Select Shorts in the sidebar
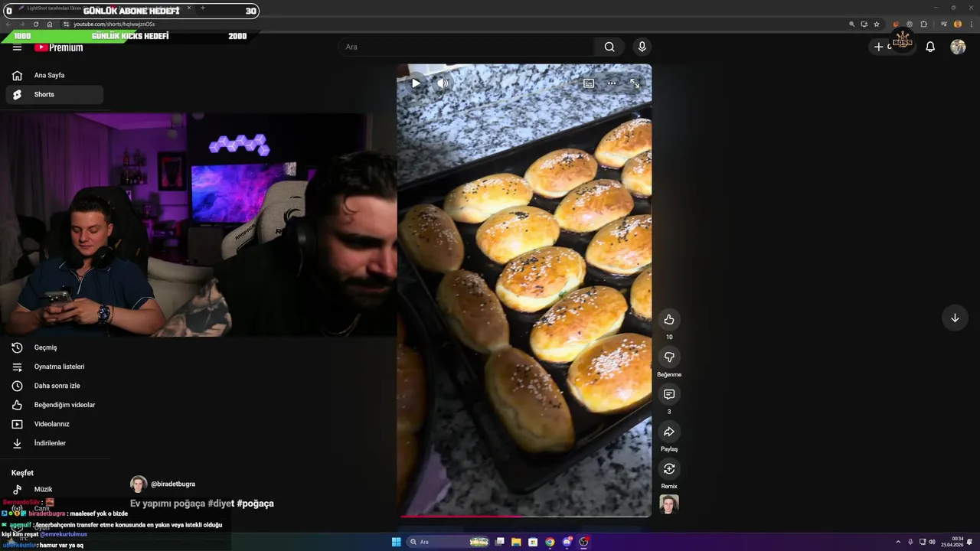The image size is (980, 551). coord(54,94)
